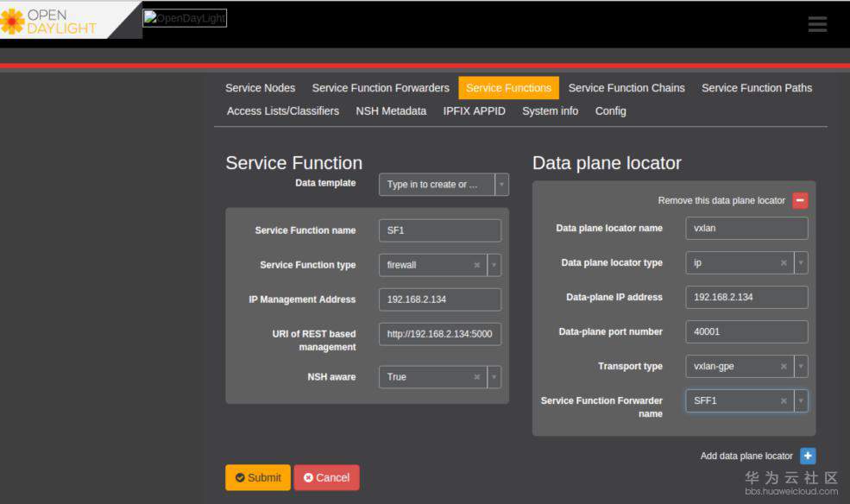Expand the Service Function type dropdown arrow

[495, 265]
